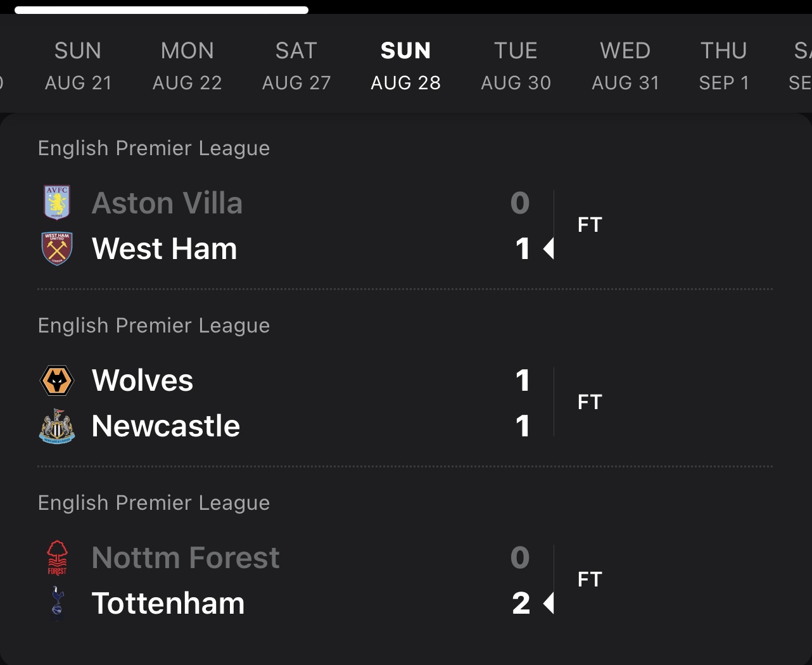Image resolution: width=812 pixels, height=665 pixels.
Task: Open the West Ham team name
Action: point(164,248)
